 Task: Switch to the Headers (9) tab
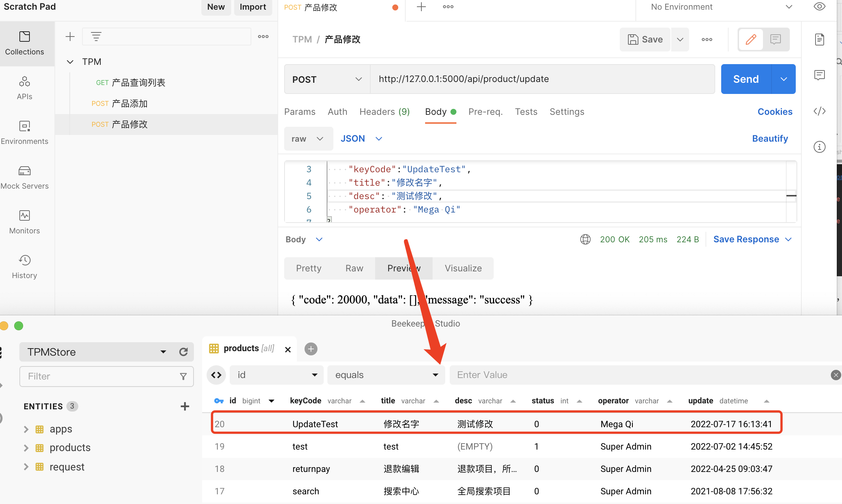pyautogui.click(x=384, y=112)
